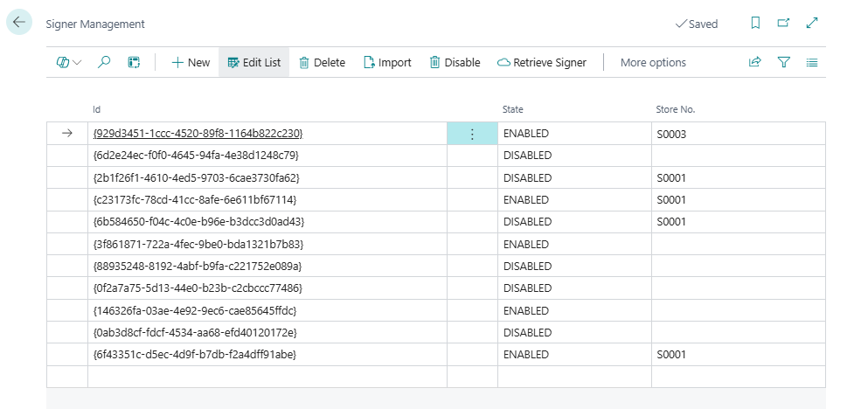
Task: Click the Disable action
Action: 455,62
